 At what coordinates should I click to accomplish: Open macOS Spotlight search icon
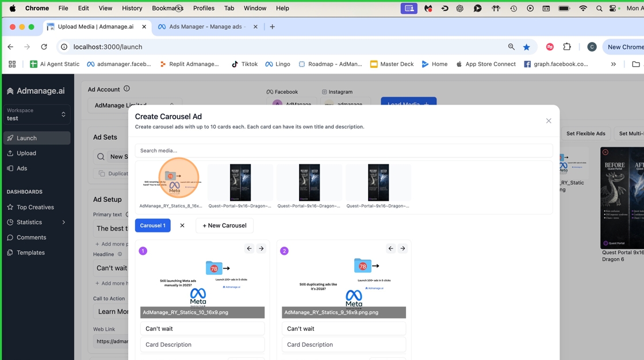[x=599, y=8]
